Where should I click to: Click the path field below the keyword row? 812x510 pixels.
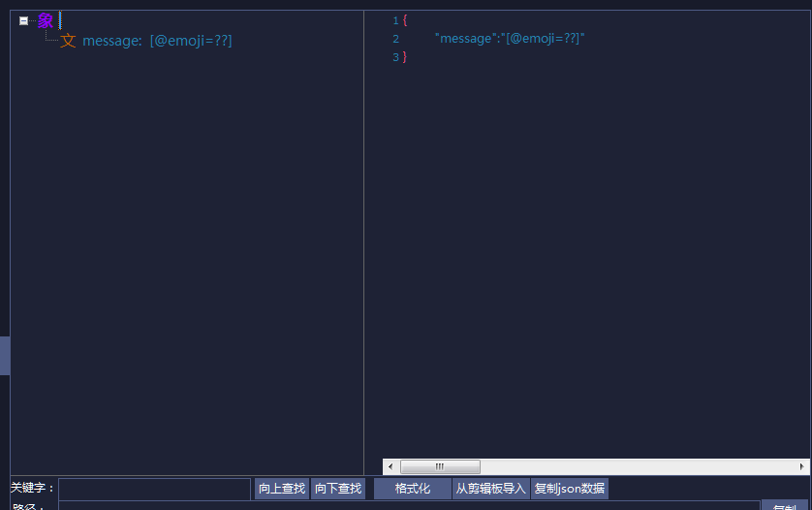click(409, 506)
